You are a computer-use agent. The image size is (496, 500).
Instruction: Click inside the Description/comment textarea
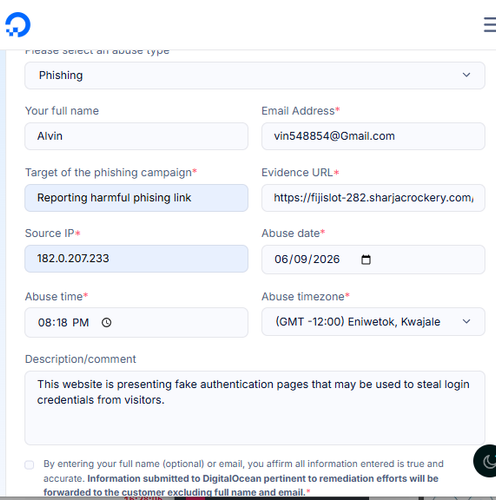point(255,408)
